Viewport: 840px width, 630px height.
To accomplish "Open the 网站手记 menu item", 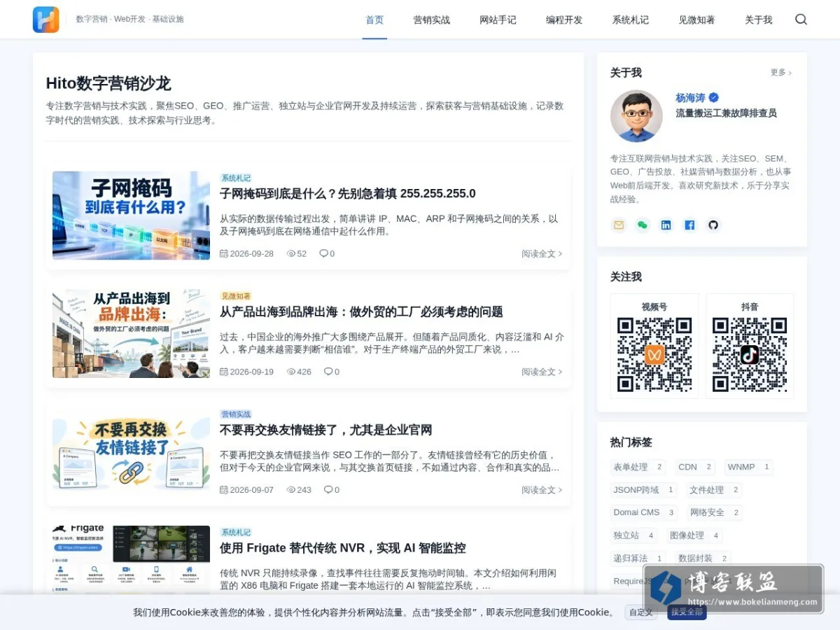I will (x=498, y=20).
